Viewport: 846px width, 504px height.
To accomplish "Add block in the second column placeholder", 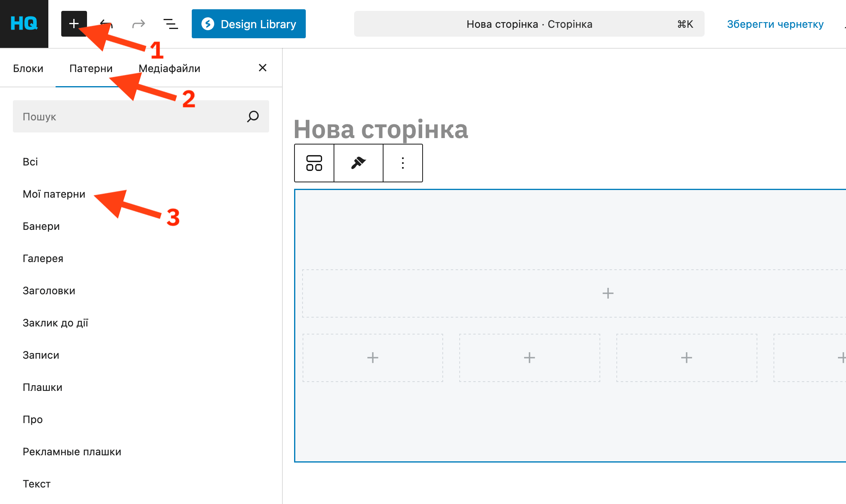I will tap(529, 357).
